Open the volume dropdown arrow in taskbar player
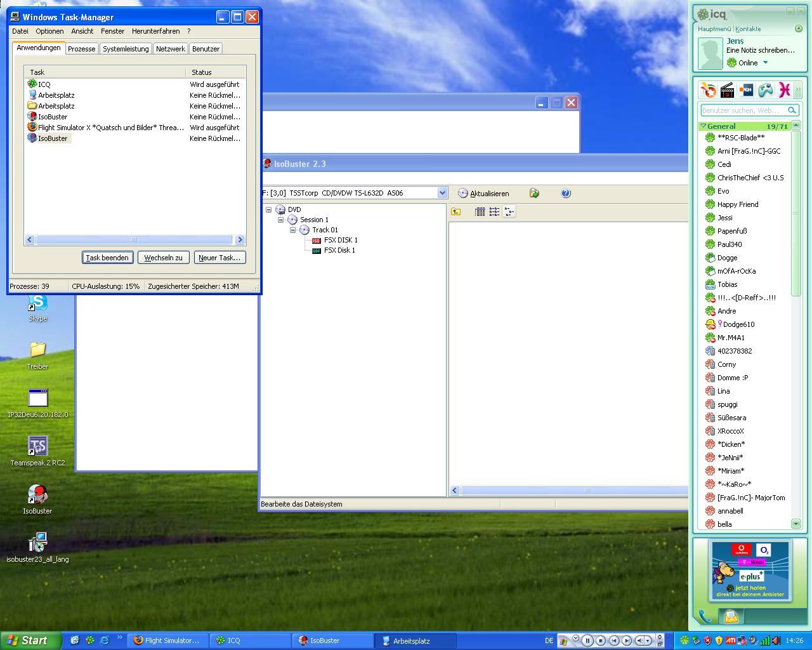The height and width of the screenshot is (650, 812). click(x=648, y=640)
